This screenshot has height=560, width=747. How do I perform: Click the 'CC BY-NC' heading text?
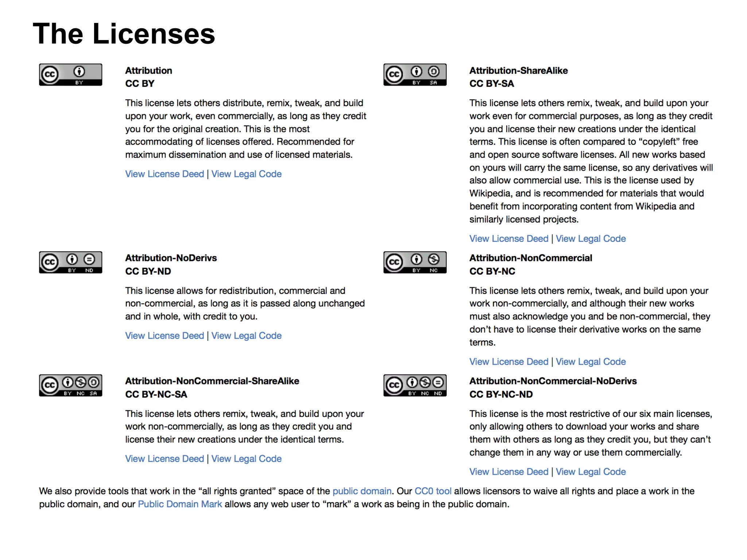click(x=492, y=271)
